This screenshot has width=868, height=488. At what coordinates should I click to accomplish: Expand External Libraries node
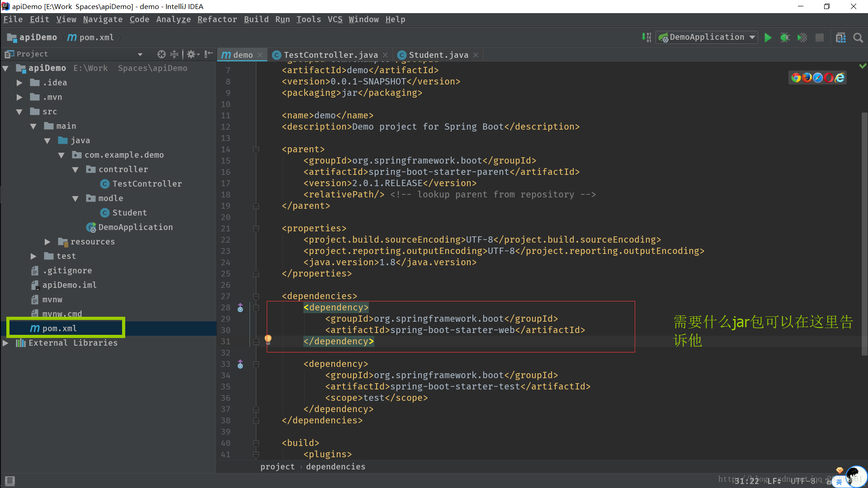pyautogui.click(x=5, y=343)
